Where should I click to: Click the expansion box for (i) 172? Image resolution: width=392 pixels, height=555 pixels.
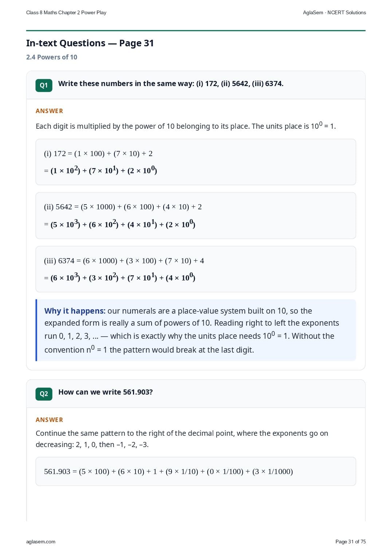point(196,162)
